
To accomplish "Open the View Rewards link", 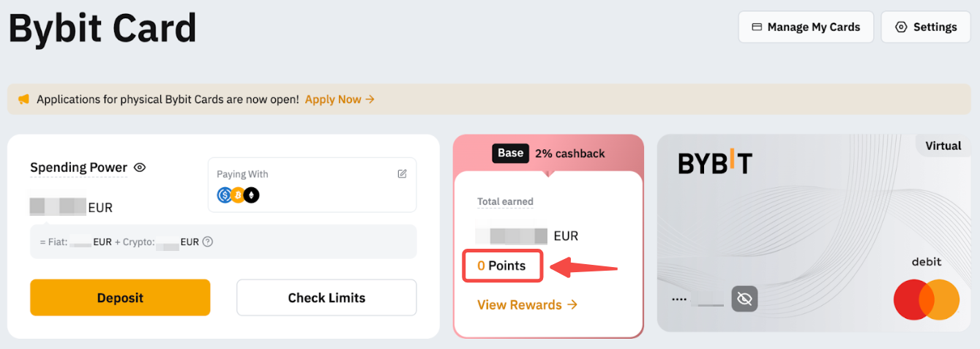I will (x=527, y=304).
